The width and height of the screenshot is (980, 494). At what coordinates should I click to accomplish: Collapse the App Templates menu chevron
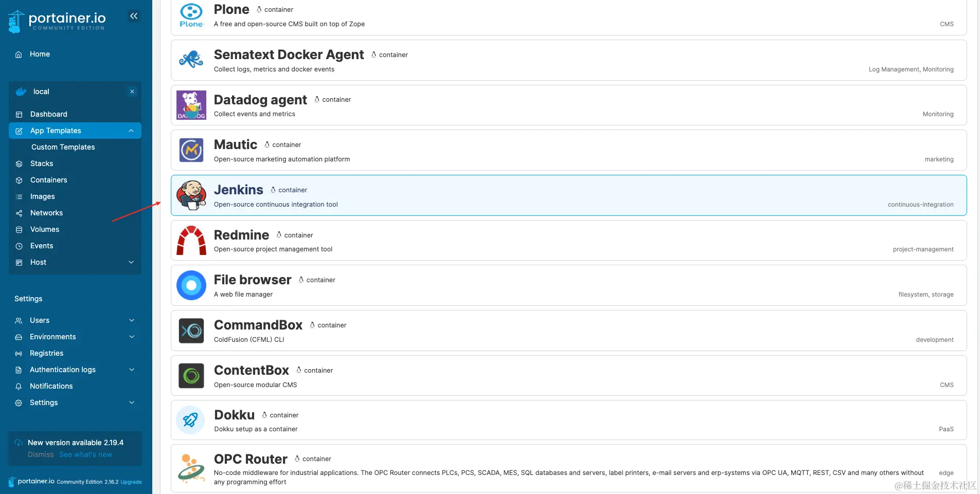[131, 131]
